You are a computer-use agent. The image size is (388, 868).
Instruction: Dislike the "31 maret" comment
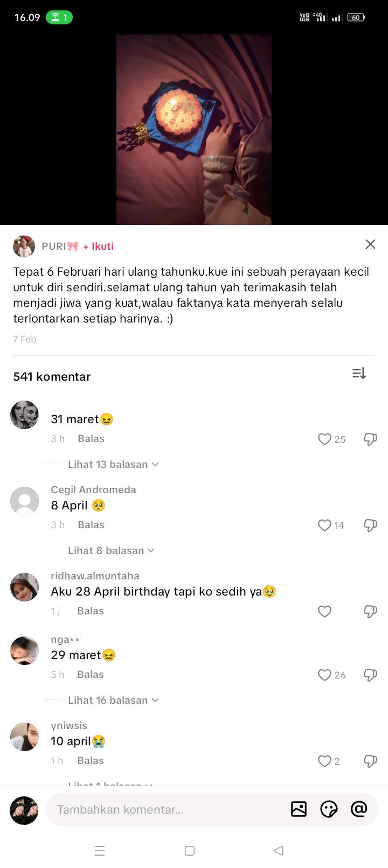tap(370, 439)
